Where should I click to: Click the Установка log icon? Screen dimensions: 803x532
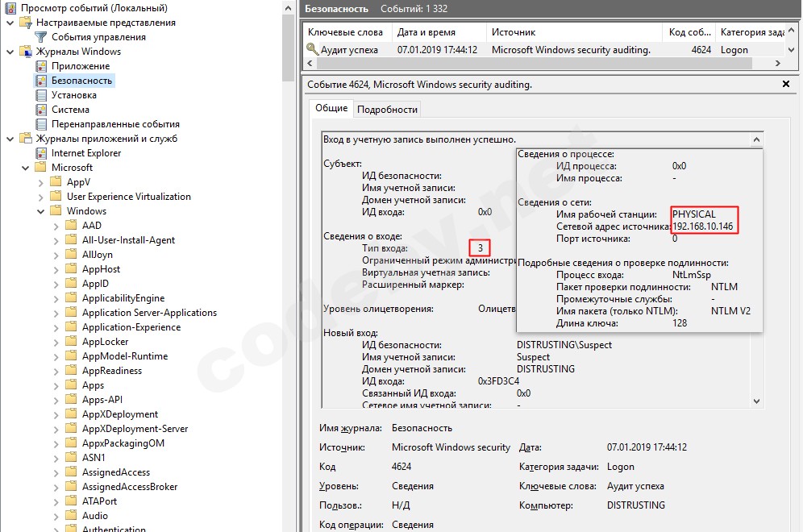point(41,95)
